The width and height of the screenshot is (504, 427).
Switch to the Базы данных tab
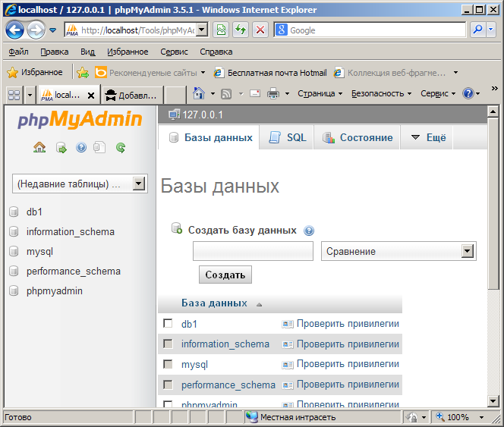(209, 137)
